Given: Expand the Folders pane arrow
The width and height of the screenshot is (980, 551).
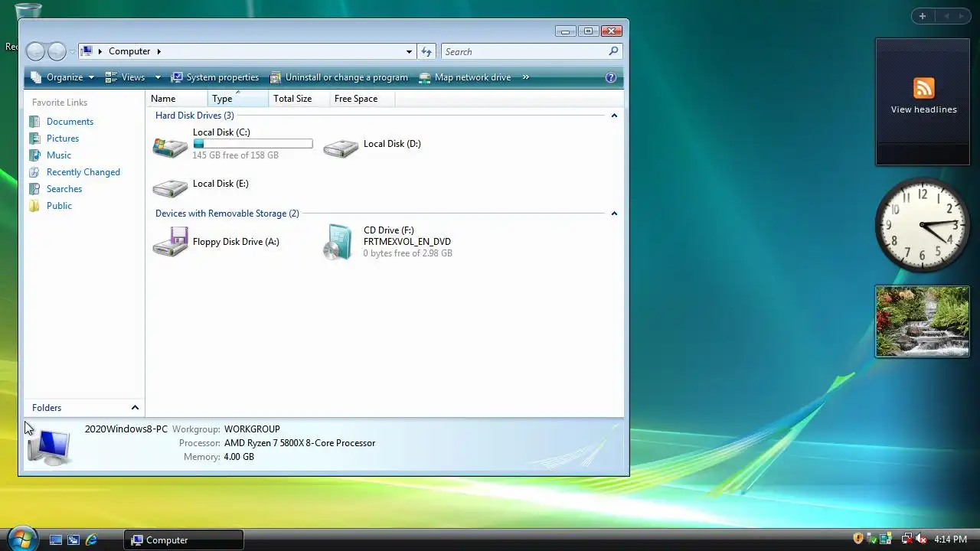Looking at the screenshot, I should [x=135, y=408].
